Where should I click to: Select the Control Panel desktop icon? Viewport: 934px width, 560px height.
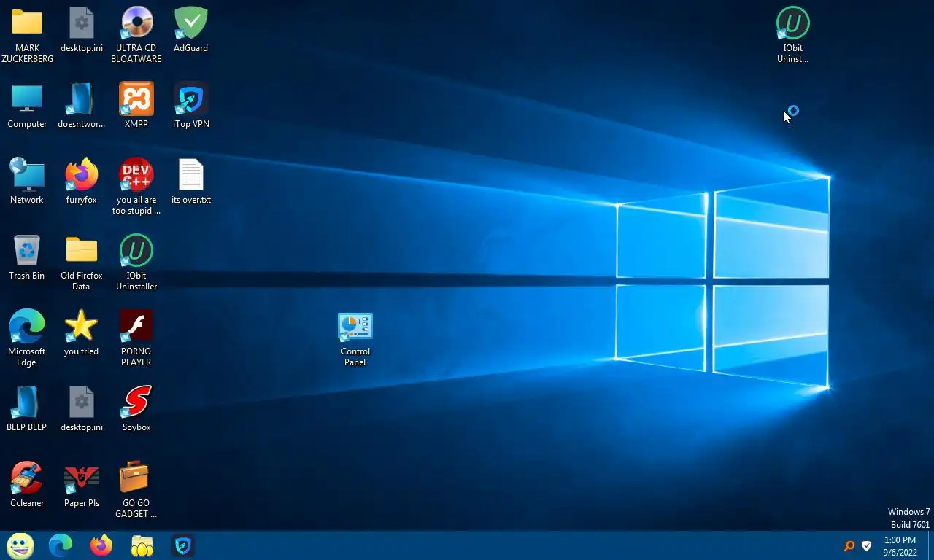tap(355, 327)
